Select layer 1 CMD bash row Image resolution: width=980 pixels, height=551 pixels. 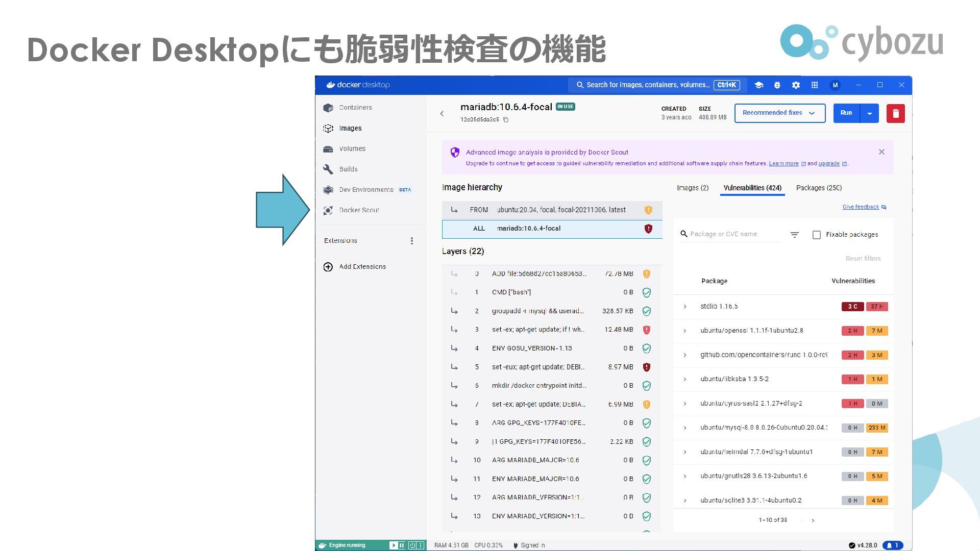point(552,293)
